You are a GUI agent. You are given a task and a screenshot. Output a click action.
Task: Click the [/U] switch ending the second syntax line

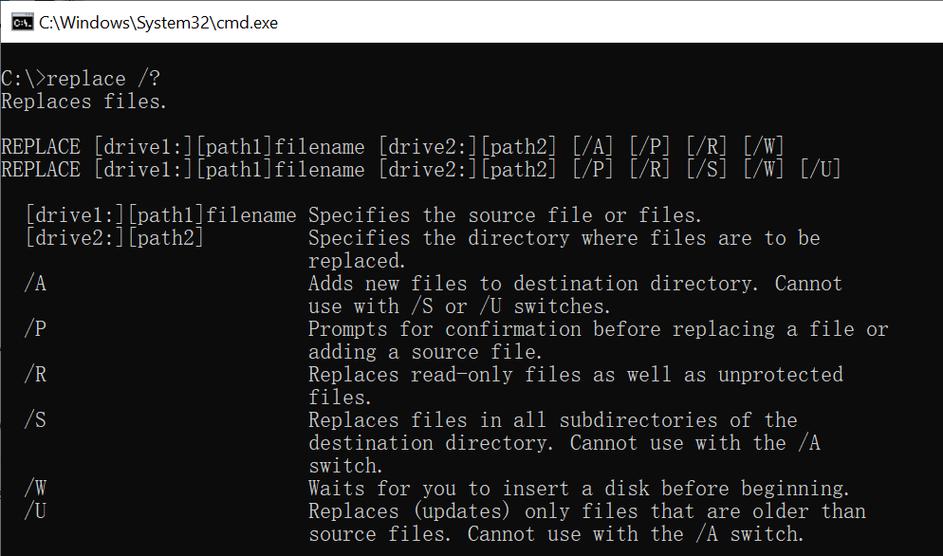[821, 169]
